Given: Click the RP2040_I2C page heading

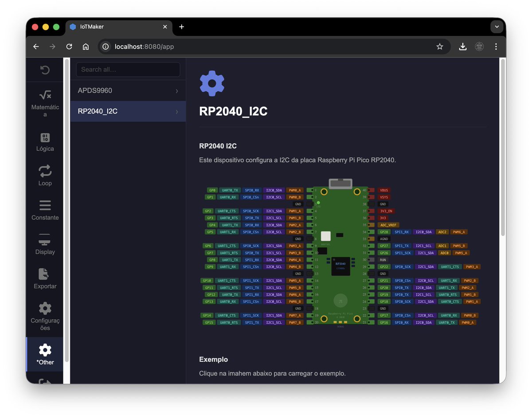Looking at the screenshot, I should (x=233, y=111).
